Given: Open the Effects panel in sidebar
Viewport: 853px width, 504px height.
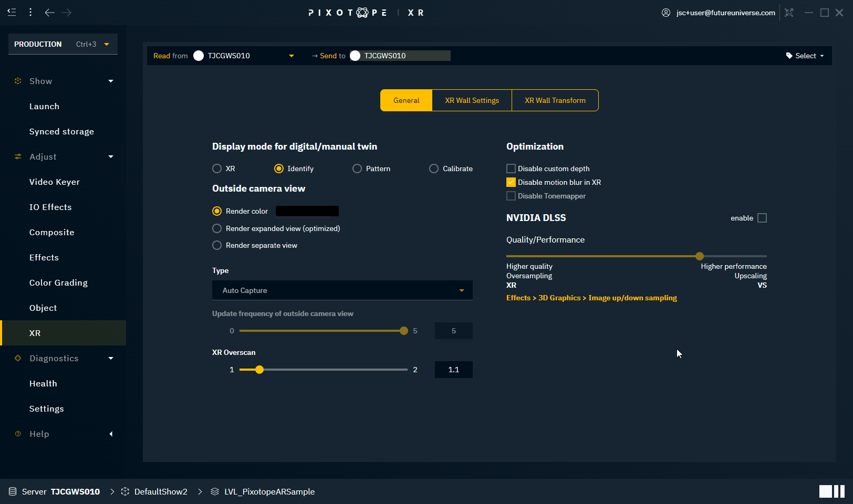Looking at the screenshot, I should click(x=44, y=257).
